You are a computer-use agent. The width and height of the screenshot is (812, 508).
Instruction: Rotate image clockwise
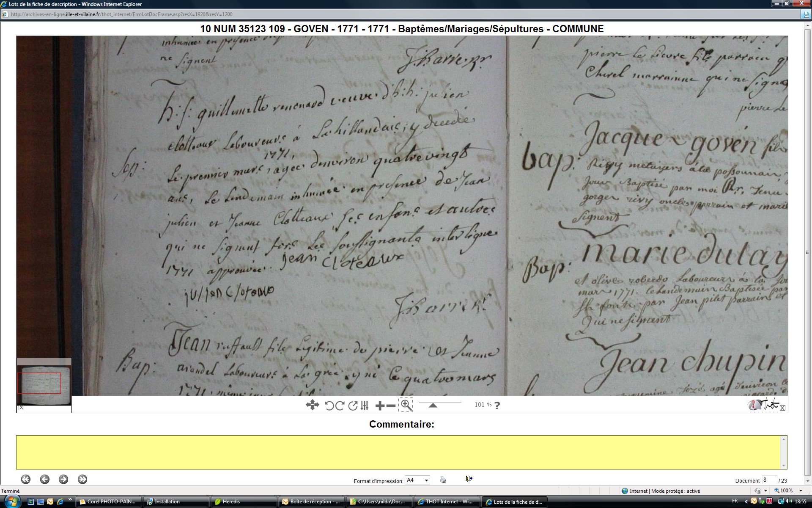340,406
